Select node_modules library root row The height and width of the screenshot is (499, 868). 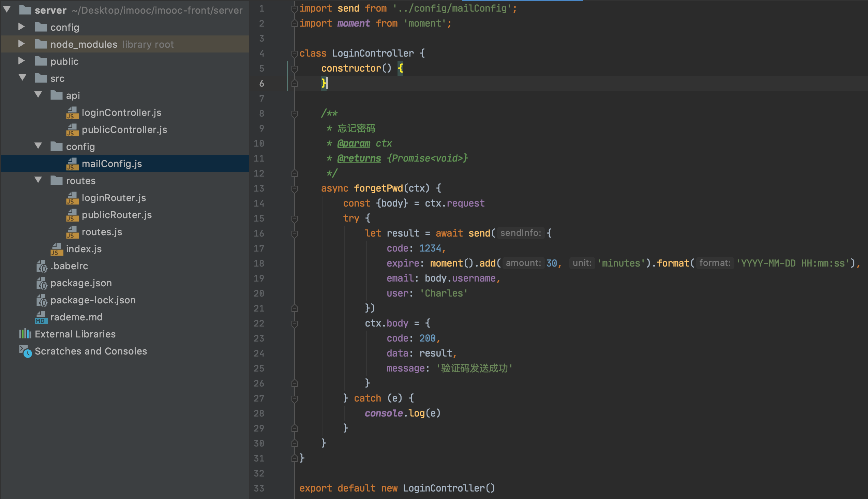pos(125,44)
